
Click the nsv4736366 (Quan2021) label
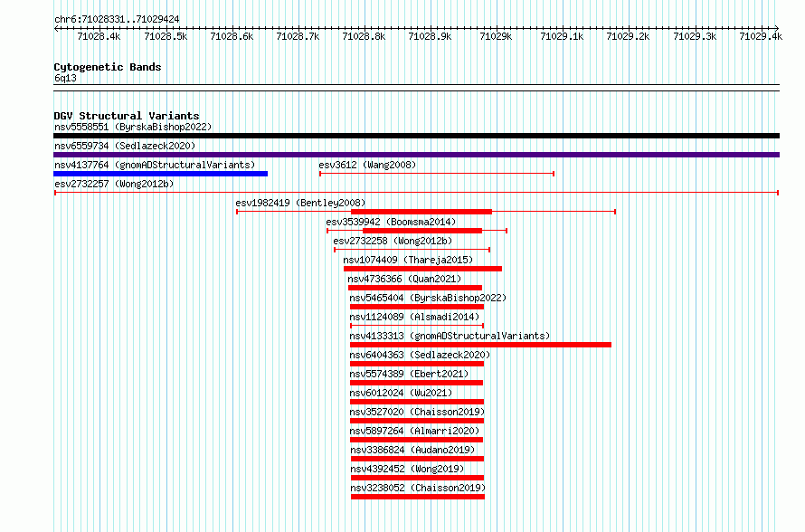tap(404, 279)
